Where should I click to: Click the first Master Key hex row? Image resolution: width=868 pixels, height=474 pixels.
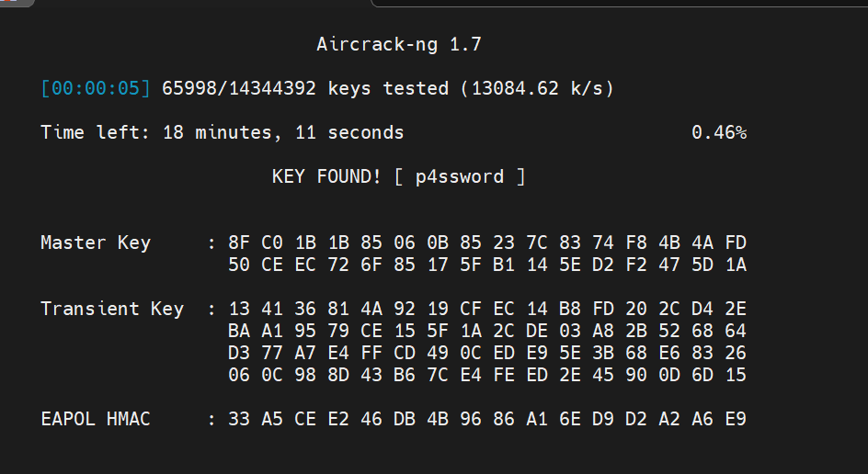click(487, 243)
